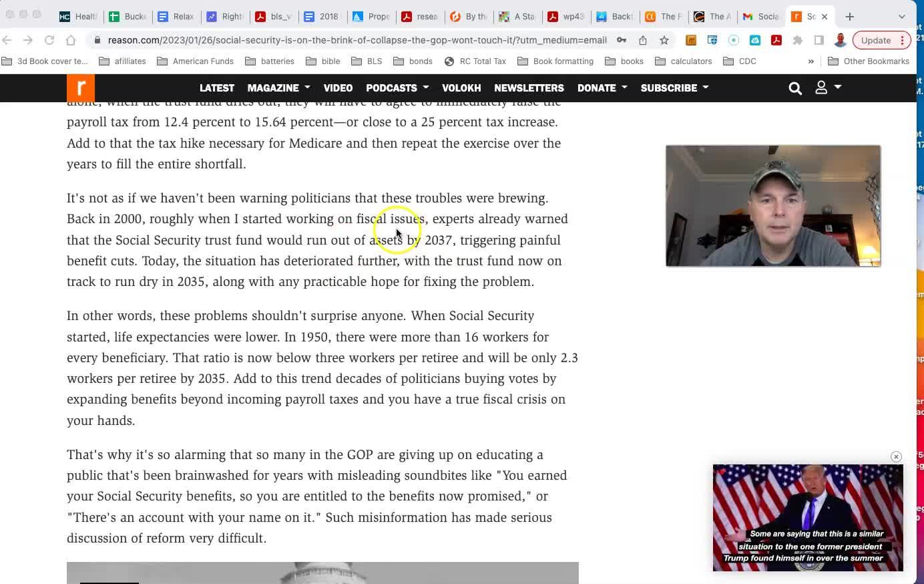Open Other Bookmarks folder
This screenshot has width=924, height=584.
point(869,61)
